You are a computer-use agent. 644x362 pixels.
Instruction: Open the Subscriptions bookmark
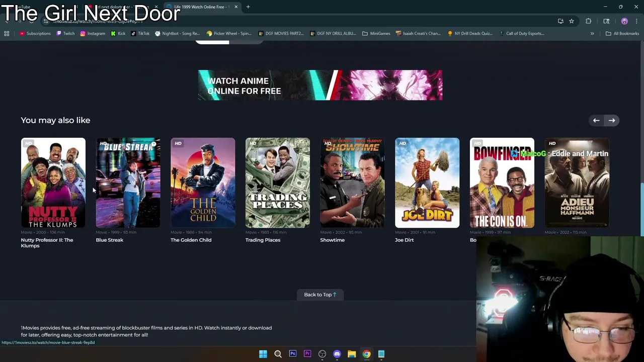tap(35, 34)
